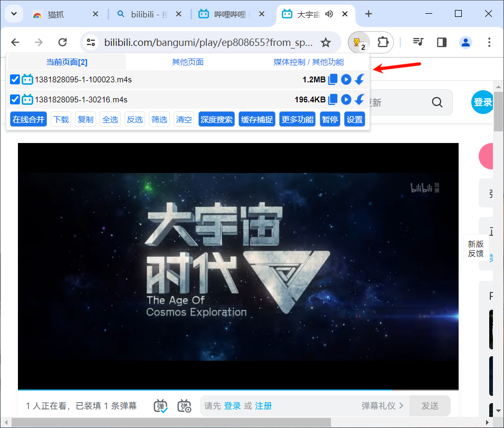
Task: Open Chrome profile avatar
Action: tap(465, 42)
